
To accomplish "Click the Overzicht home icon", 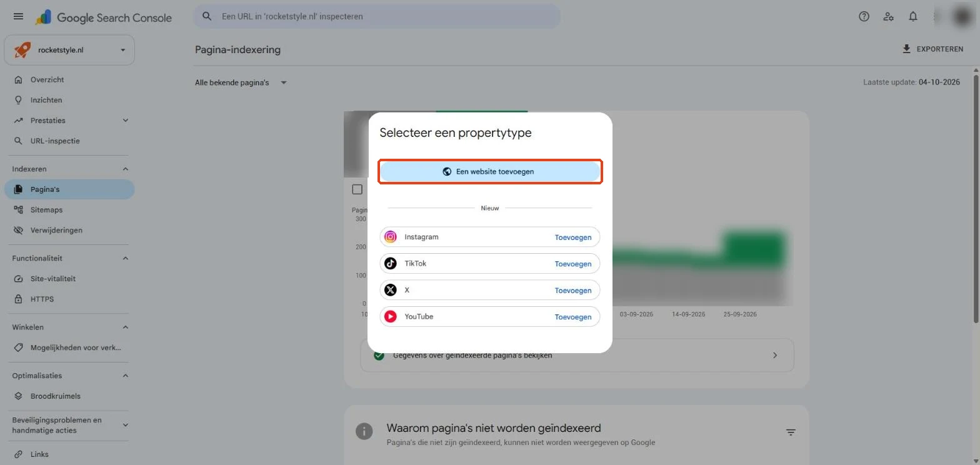I will [18, 80].
